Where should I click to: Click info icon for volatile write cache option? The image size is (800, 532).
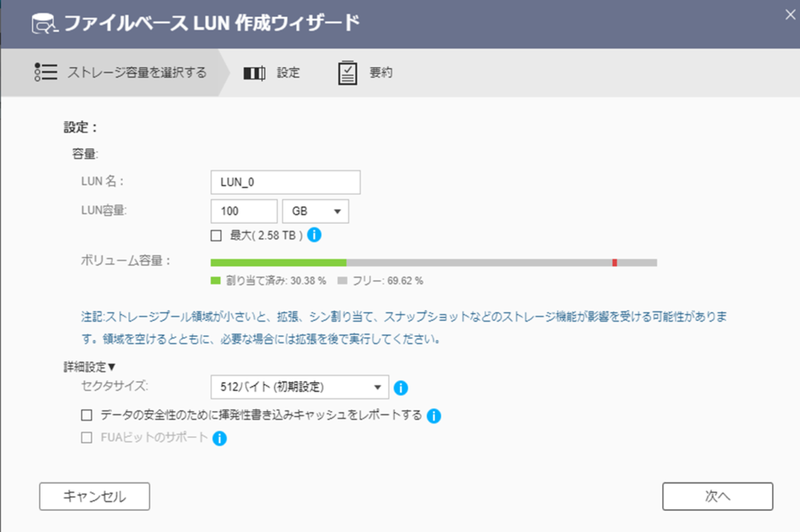[434, 416]
